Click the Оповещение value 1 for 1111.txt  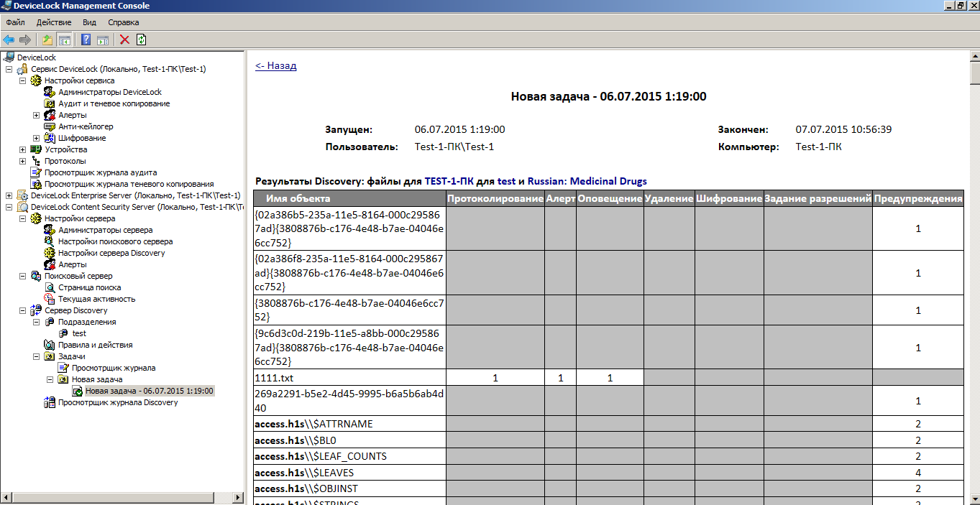coord(610,377)
